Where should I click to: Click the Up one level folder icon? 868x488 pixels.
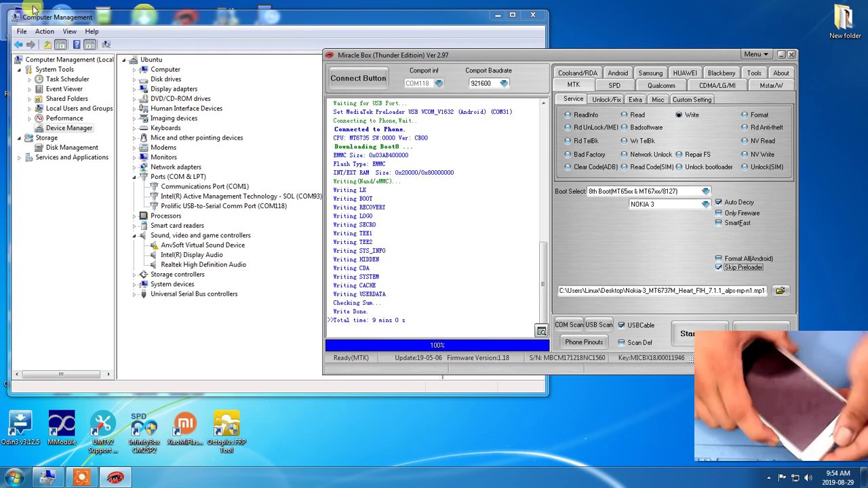47,45
